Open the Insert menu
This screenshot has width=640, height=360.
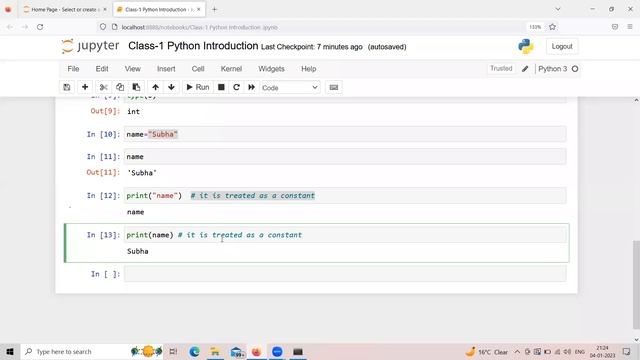point(166,69)
